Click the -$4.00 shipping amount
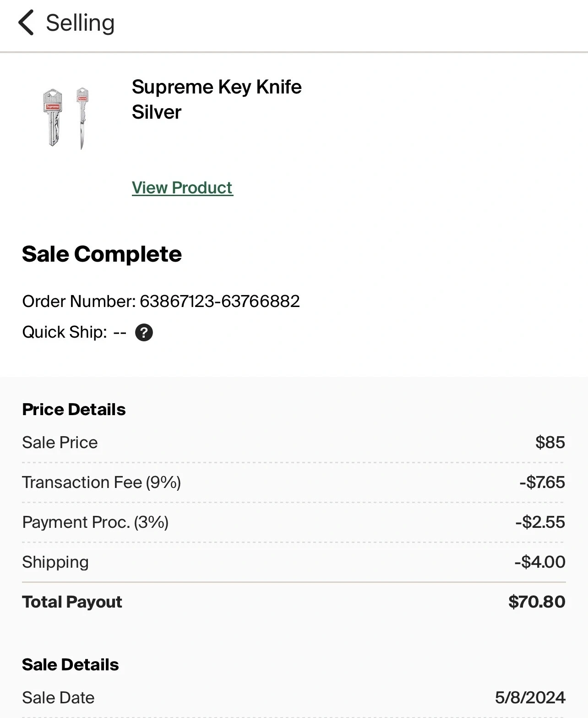Image resolution: width=588 pixels, height=718 pixels. point(539,562)
